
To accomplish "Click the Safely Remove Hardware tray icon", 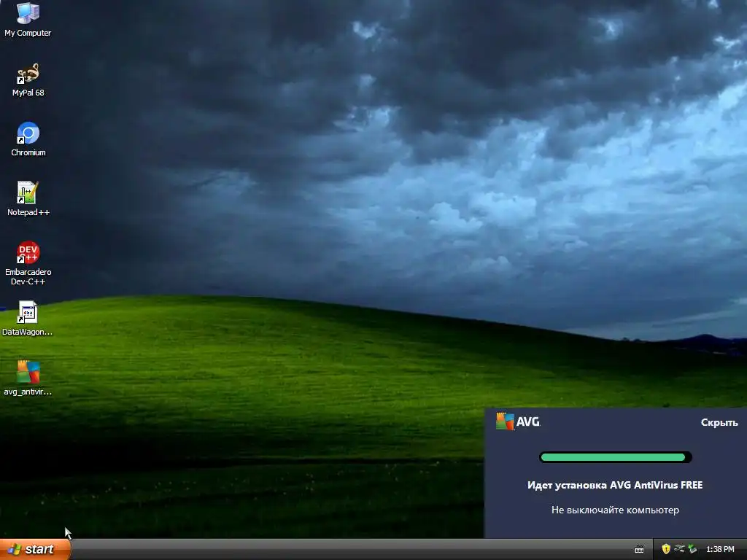I will 679,549.
